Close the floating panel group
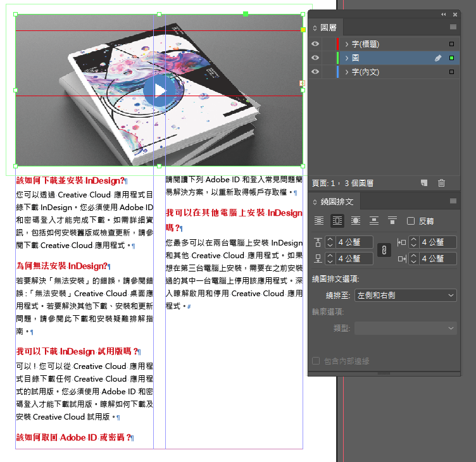The width and height of the screenshot is (476, 462). tap(454, 15)
